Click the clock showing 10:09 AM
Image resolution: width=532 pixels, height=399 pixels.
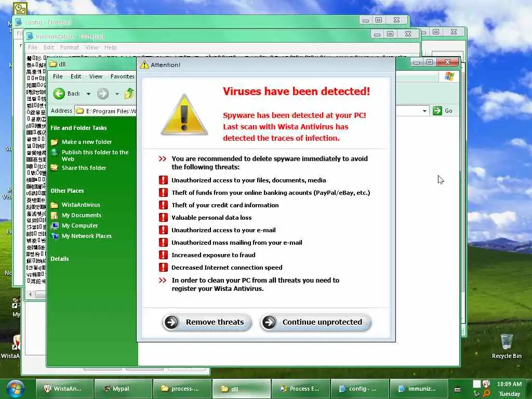[x=509, y=384]
